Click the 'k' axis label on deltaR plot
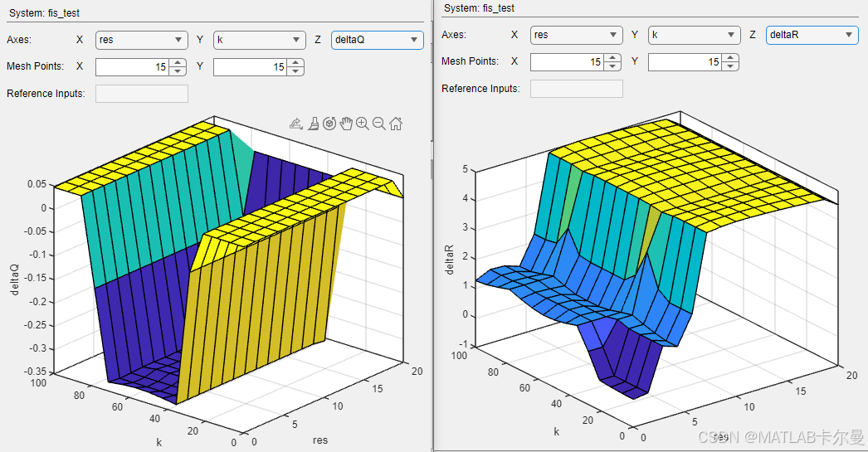Image resolution: width=868 pixels, height=452 pixels. coord(556,431)
